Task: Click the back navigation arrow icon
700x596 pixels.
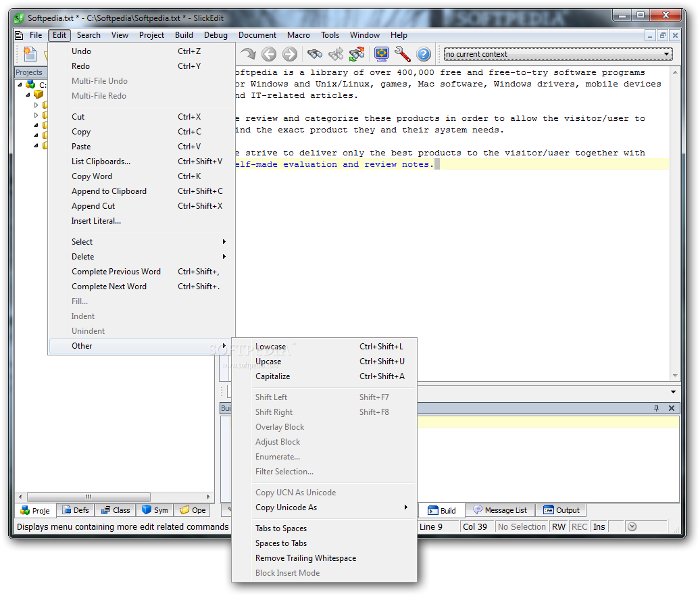Action: (269, 54)
